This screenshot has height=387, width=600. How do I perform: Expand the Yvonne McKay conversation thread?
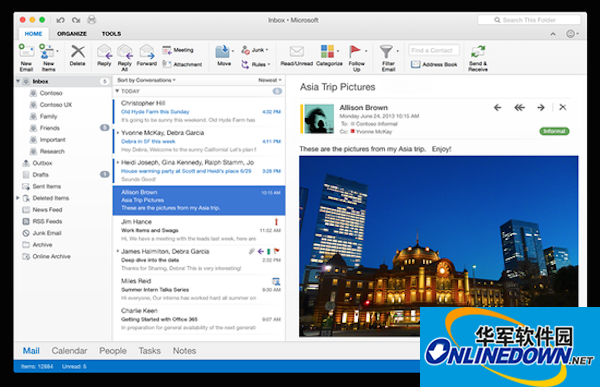pos(117,133)
